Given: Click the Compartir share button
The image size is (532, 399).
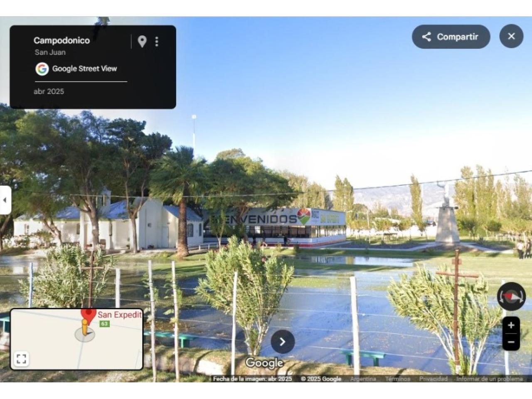Looking at the screenshot, I should click(x=451, y=37).
